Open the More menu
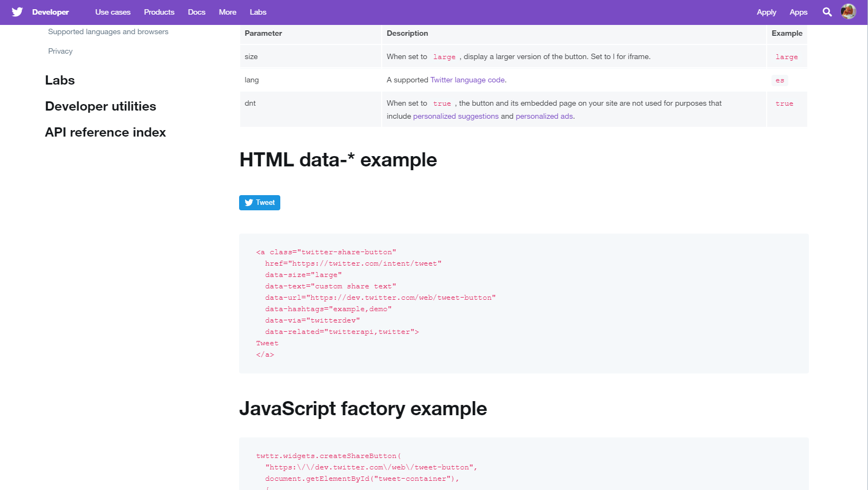The image size is (868, 490). [228, 12]
